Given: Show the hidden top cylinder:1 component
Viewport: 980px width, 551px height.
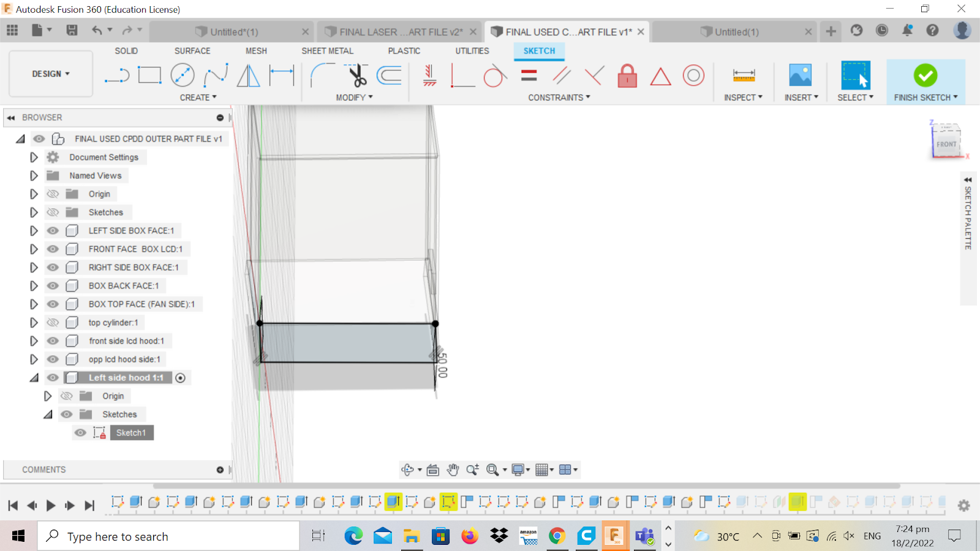Looking at the screenshot, I should [x=53, y=323].
